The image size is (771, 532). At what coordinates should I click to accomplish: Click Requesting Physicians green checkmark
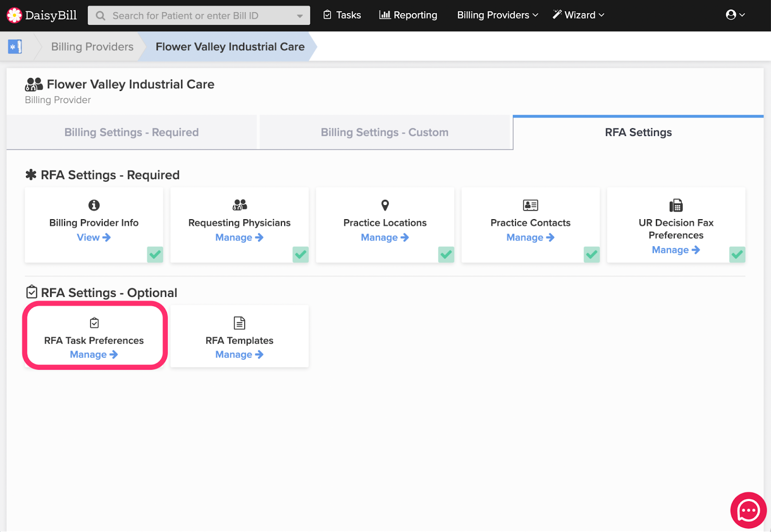pos(301,254)
